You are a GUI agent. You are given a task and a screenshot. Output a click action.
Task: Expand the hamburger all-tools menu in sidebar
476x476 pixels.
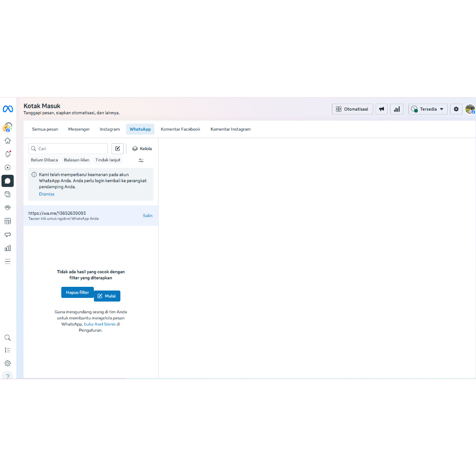point(7,261)
